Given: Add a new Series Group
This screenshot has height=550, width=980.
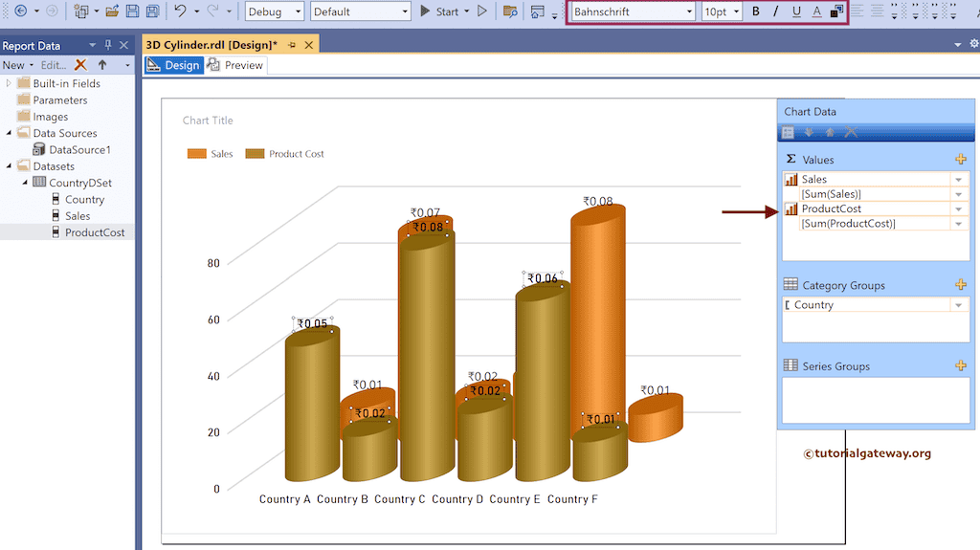Looking at the screenshot, I should pyautogui.click(x=961, y=365).
